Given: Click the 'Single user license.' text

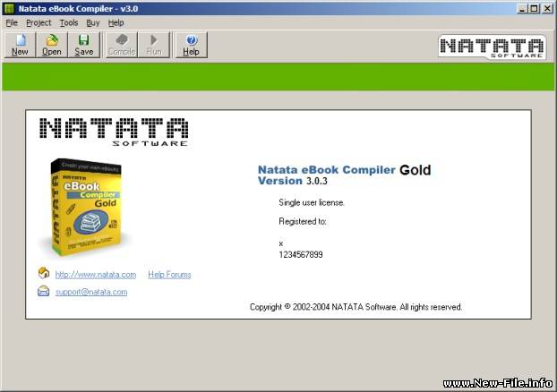Looking at the screenshot, I should [x=312, y=202].
